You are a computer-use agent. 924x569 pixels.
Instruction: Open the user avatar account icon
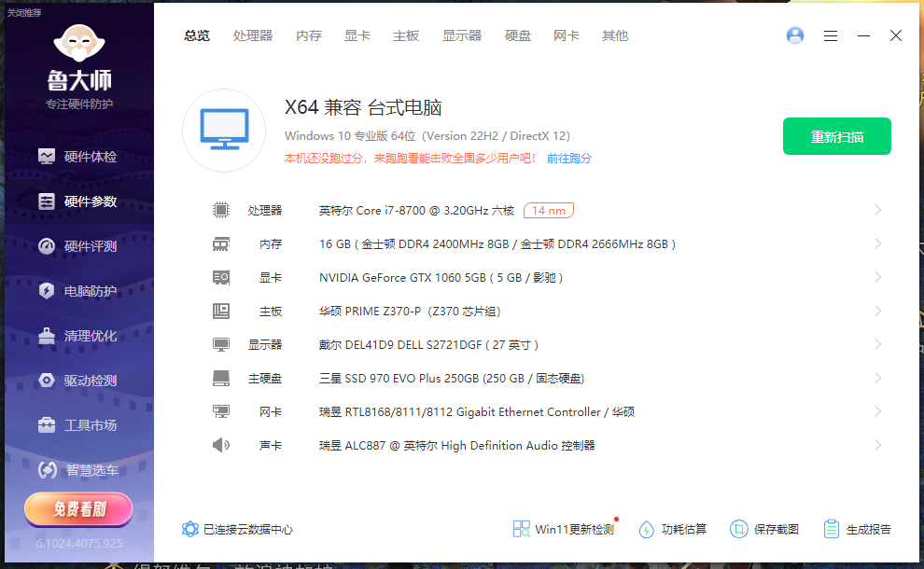click(794, 35)
